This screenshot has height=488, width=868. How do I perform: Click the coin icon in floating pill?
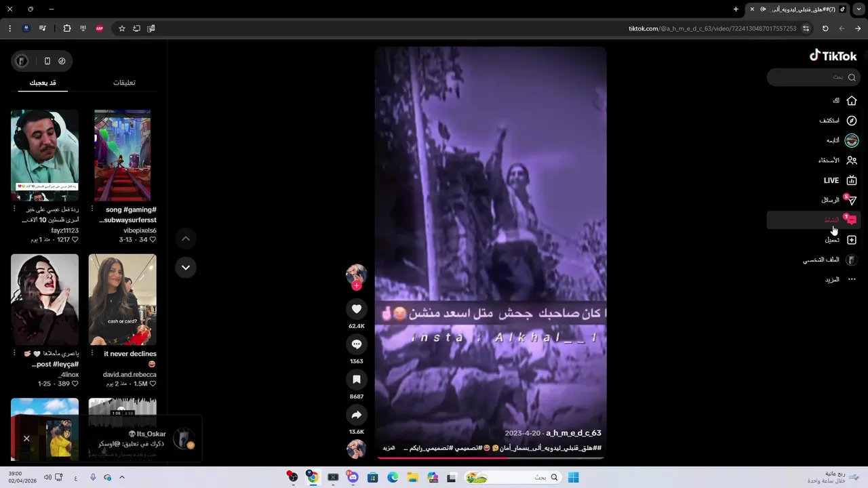pos(62,61)
